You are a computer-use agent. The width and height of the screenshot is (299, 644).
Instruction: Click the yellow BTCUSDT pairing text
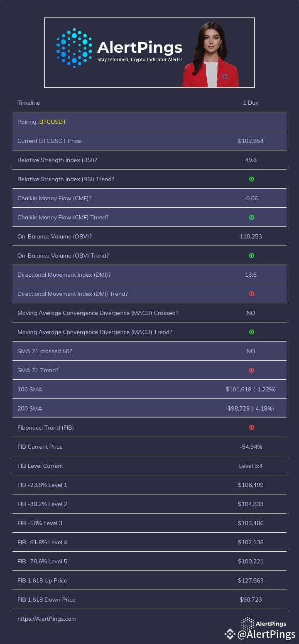53,122
